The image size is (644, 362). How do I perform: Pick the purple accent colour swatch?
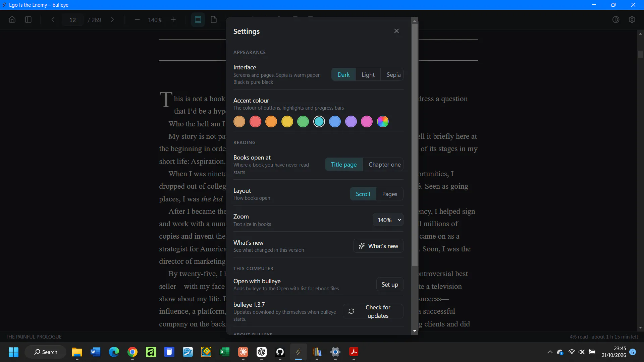[351, 122]
